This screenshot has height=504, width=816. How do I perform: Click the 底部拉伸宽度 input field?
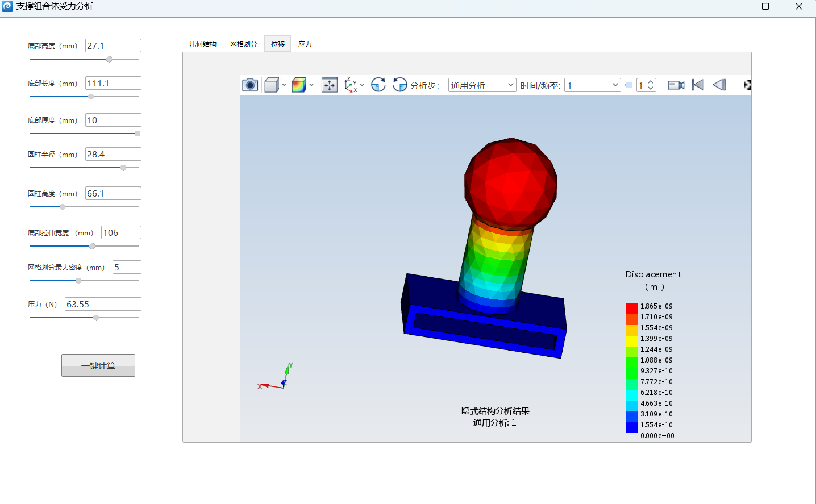121,232
